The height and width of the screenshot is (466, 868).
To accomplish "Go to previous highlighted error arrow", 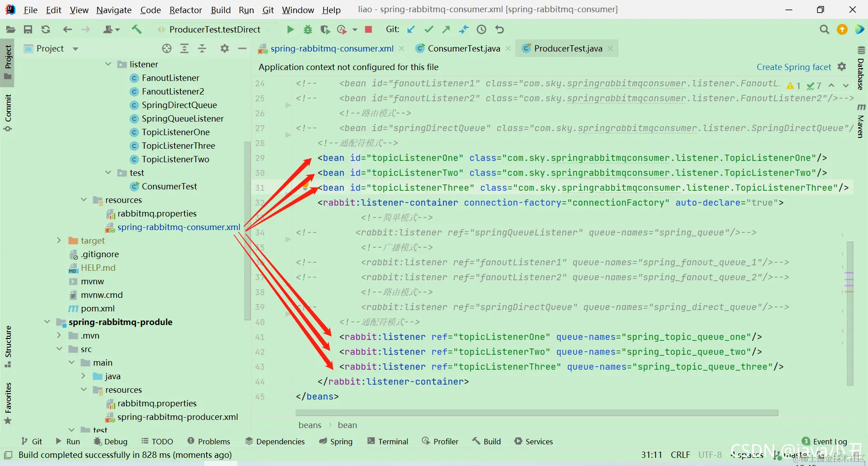I will 831,85.
